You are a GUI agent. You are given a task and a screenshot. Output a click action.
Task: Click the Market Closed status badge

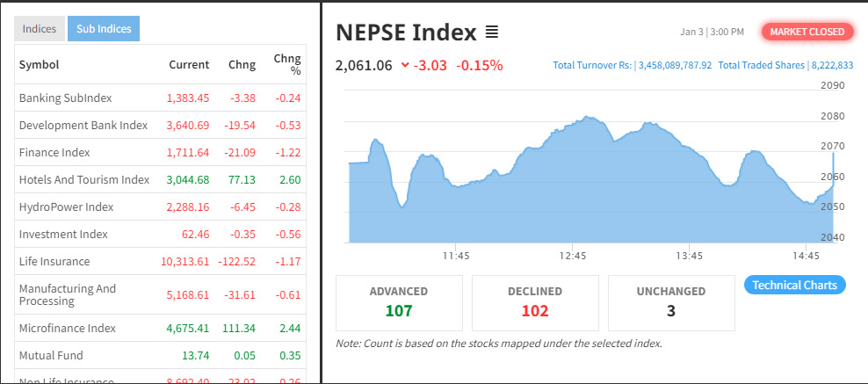pos(807,32)
